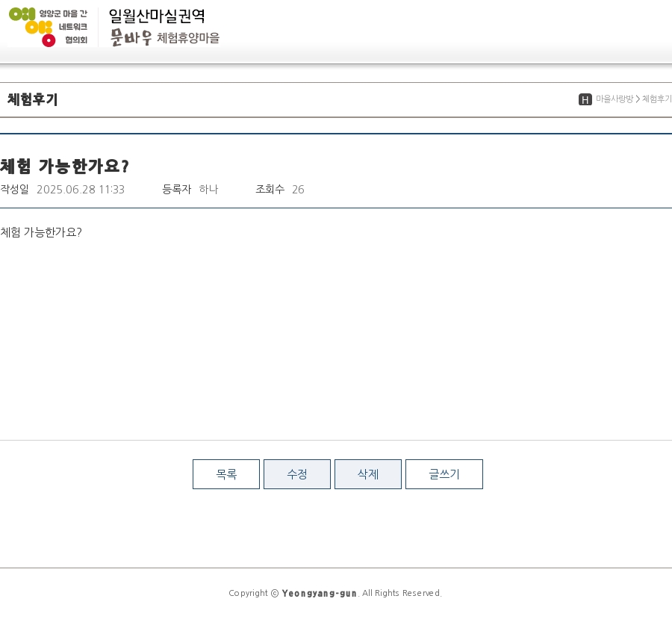Screen dimensions: 672x643
Task: Open the 일월산마실권역 site title
Action: click(157, 16)
